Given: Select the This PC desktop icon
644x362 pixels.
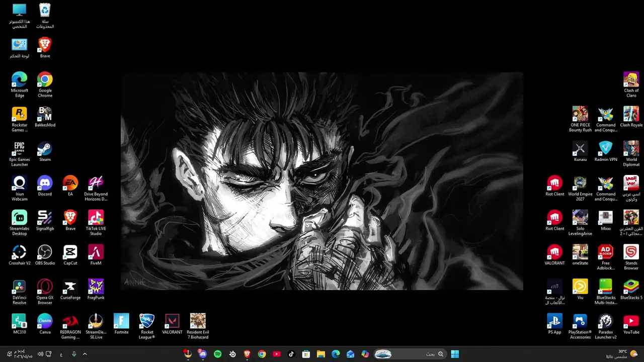Looking at the screenshot, I should point(20,16).
